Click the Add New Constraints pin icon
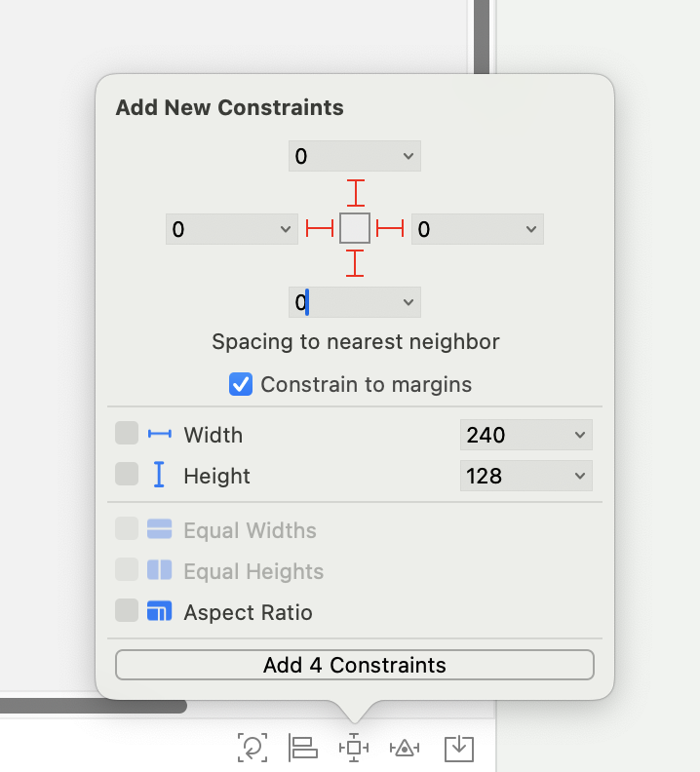 point(353,748)
